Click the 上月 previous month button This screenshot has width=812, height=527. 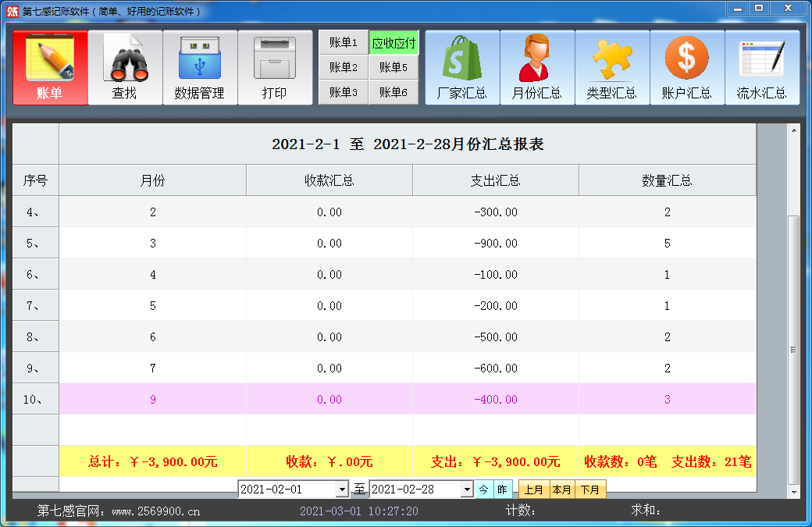click(x=533, y=490)
